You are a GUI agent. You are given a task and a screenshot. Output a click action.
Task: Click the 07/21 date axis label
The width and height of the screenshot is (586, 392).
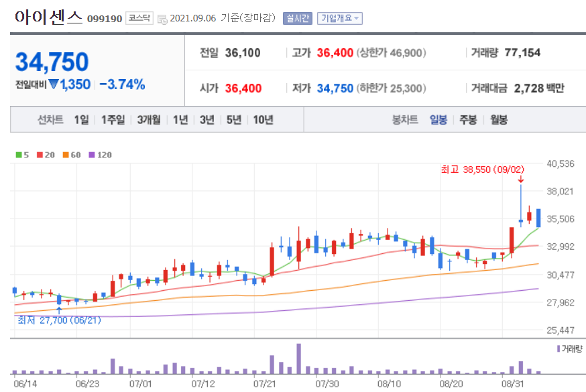pyautogui.click(x=265, y=384)
